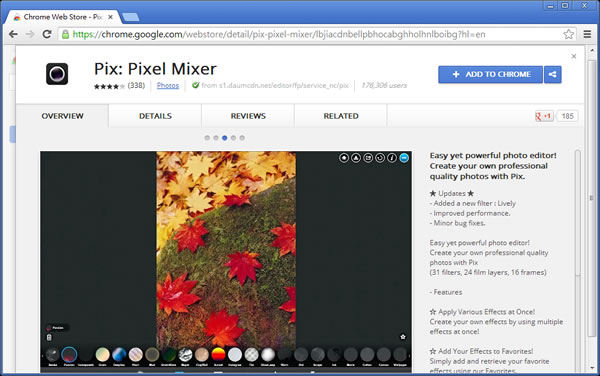600x376 pixels.
Task: Close the Pix detail overlay with the X
Action: tap(574, 56)
